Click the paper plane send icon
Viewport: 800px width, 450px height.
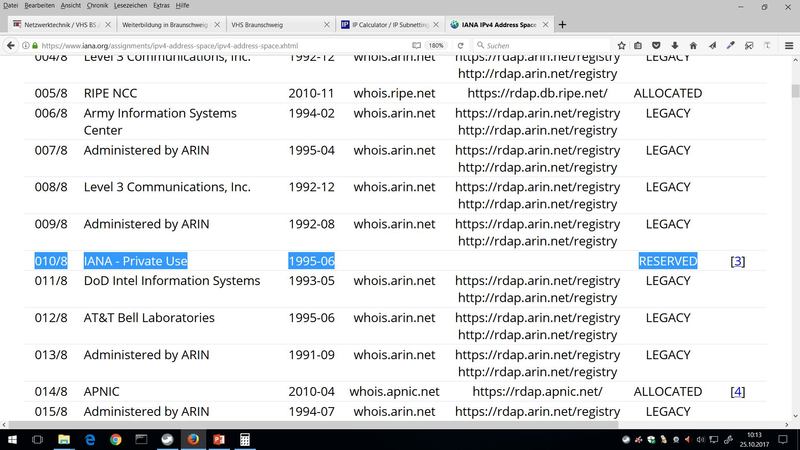(x=712, y=45)
